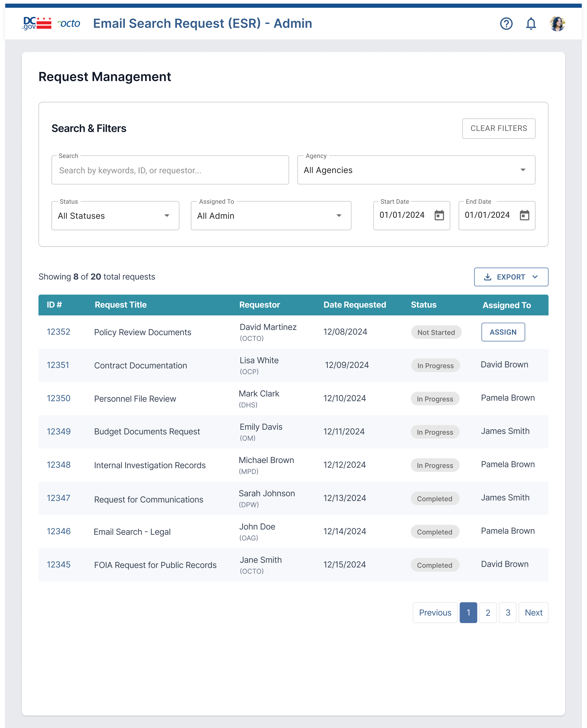Viewport: 587px width, 728px height.
Task: Click the Export download icon
Action: [x=488, y=277]
